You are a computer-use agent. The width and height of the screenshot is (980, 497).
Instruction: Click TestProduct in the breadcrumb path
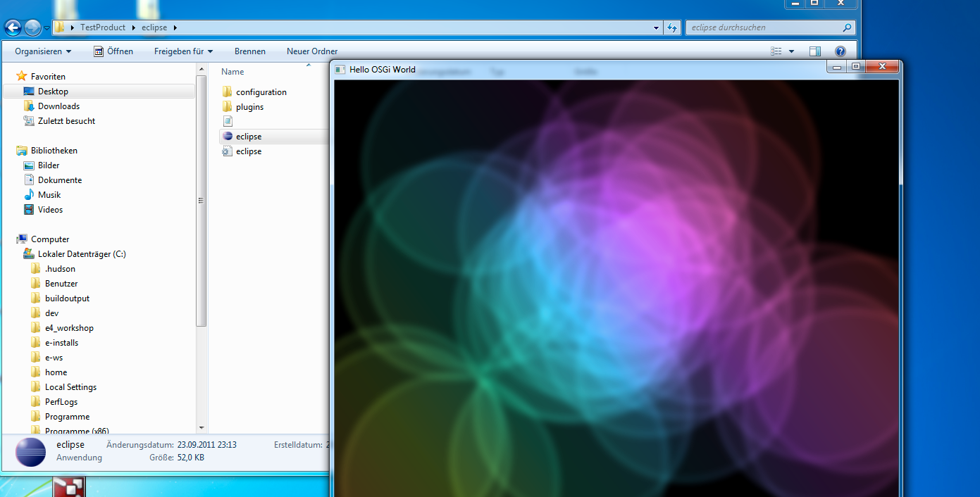coord(102,27)
